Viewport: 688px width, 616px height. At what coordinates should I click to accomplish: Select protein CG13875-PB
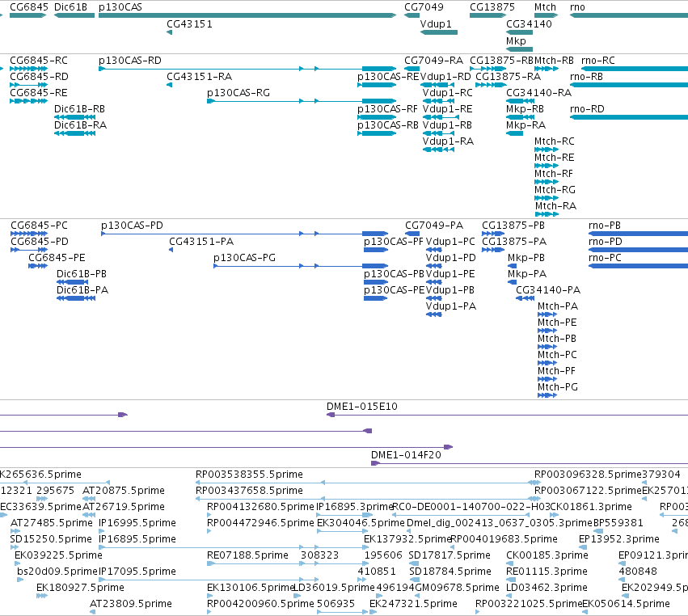tap(513, 226)
